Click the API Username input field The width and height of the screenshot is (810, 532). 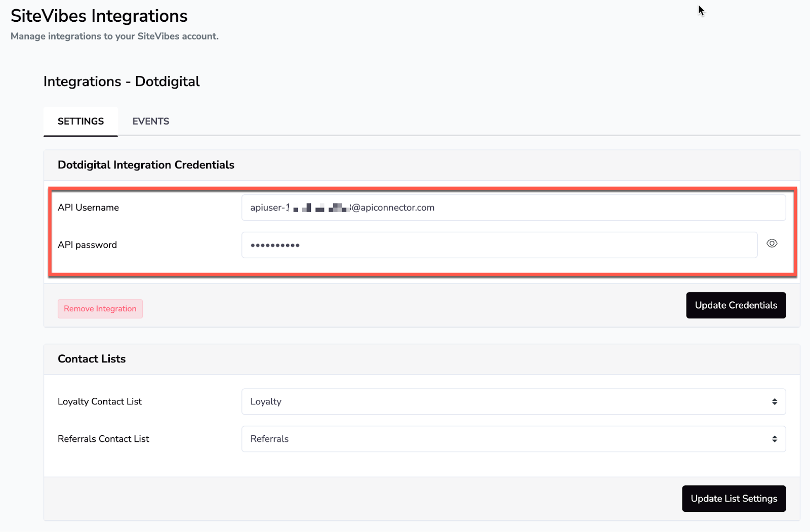(x=513, y=208)
